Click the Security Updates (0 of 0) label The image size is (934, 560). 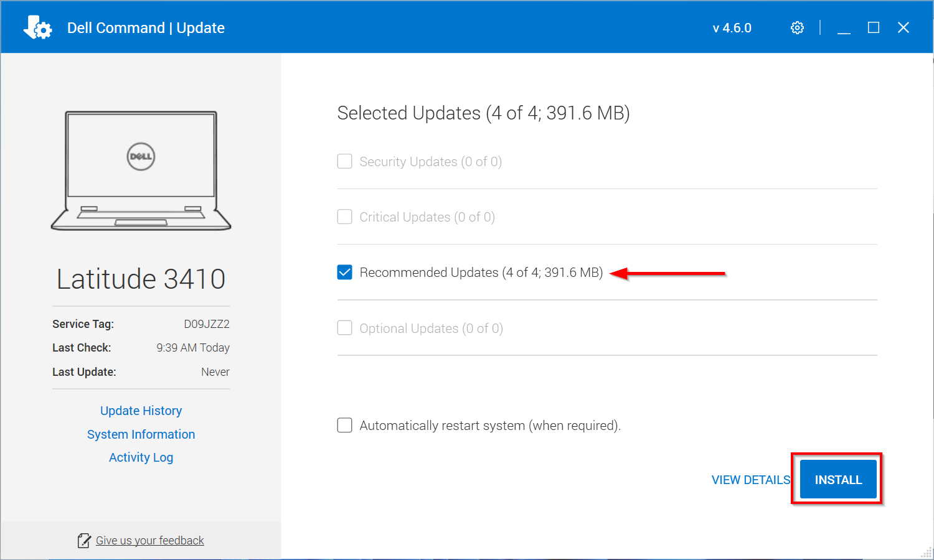[431, 162]
